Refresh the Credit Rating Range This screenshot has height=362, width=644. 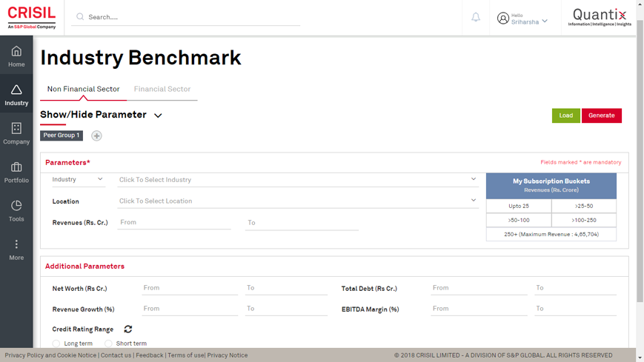[x=128, y=329]
